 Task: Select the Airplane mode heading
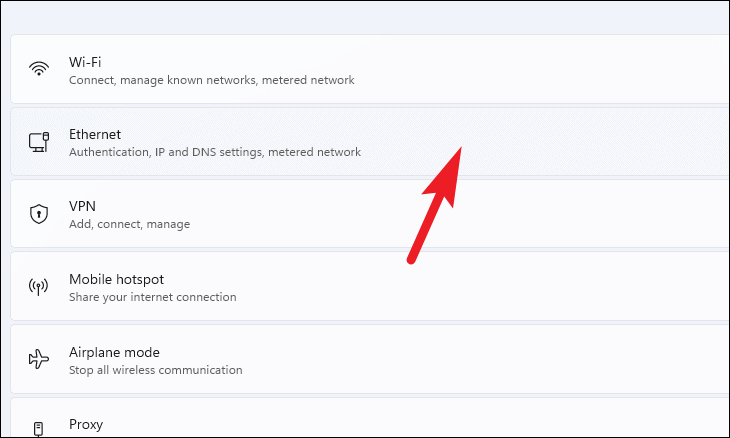114,352
